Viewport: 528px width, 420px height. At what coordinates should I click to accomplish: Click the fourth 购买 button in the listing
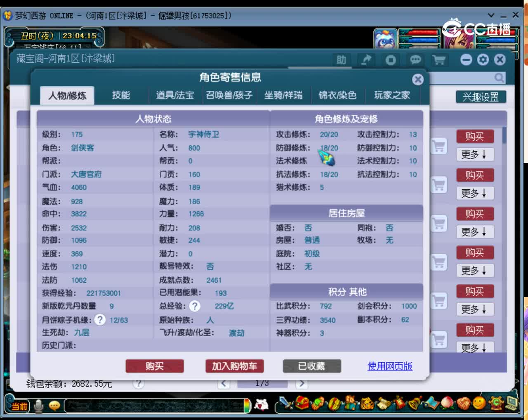point(475,253)
